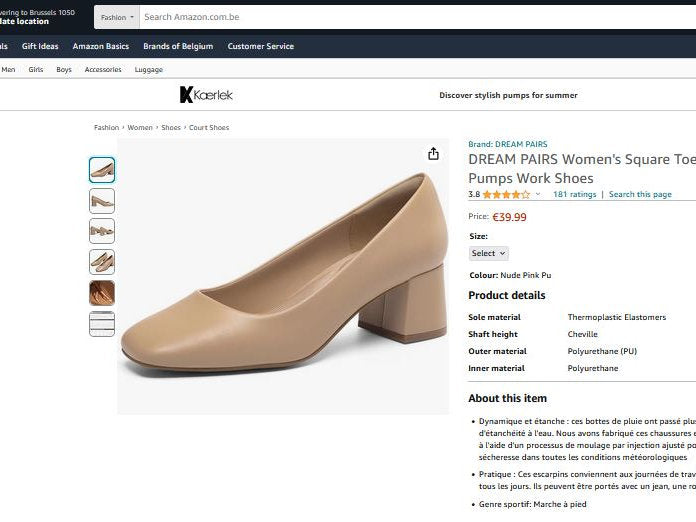Viewport: 696px width, 522px height.
Task: Open the Size Select dropdown
Action: pos(489,254)
